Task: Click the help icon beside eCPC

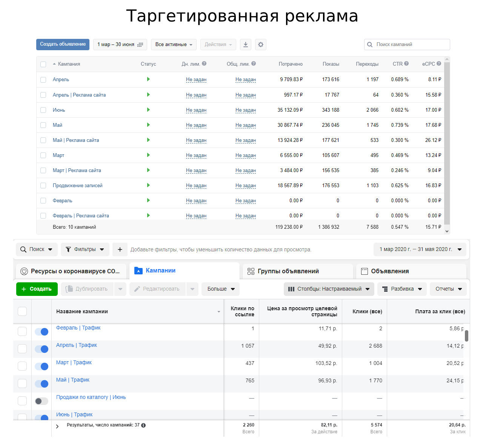Action: [x=439, y=64]
